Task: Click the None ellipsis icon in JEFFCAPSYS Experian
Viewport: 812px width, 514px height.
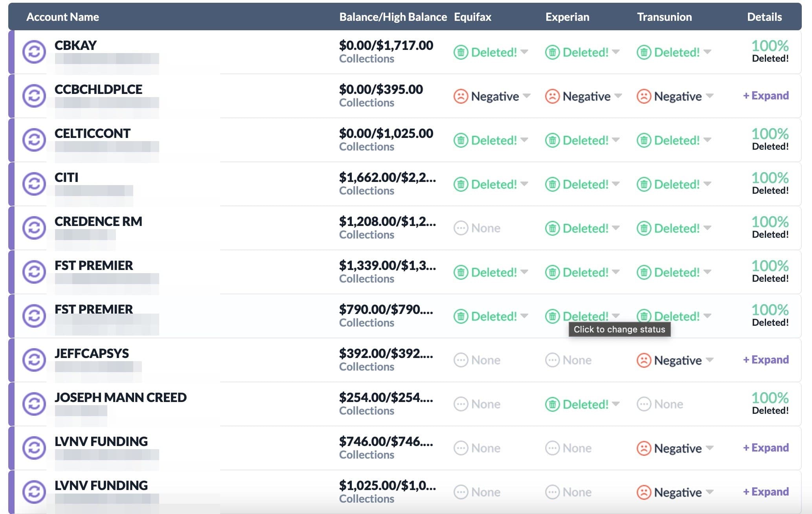Action: [x=552, y=360]
